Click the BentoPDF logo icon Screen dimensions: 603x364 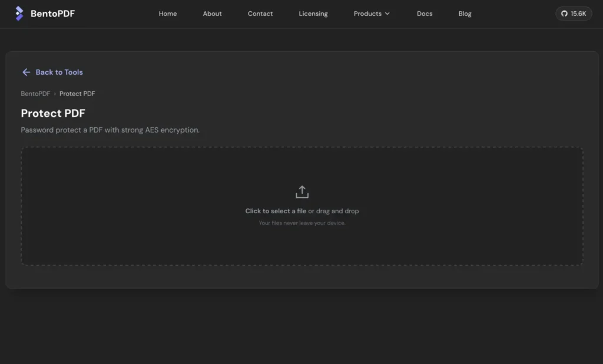19,14
